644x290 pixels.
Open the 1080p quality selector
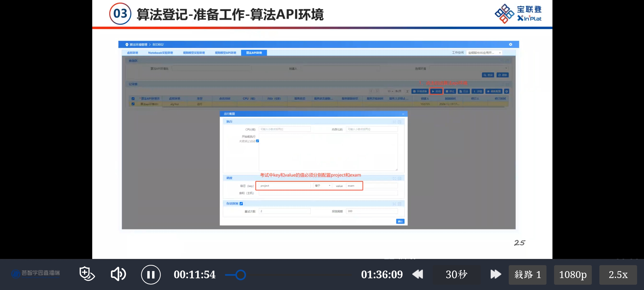[572, 275]
